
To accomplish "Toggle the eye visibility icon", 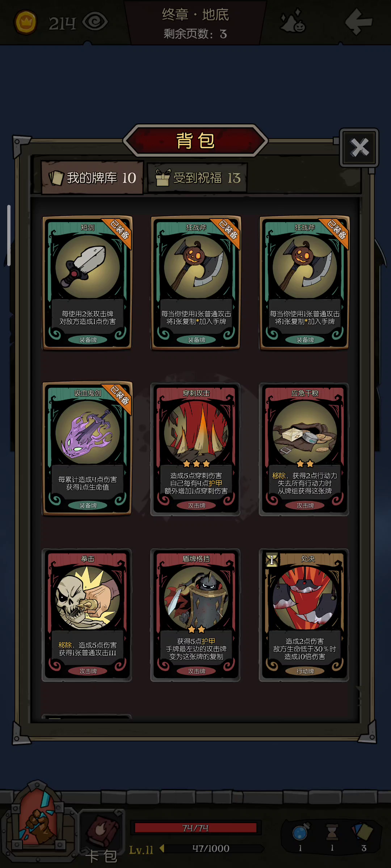I will (x=95, y=22).
